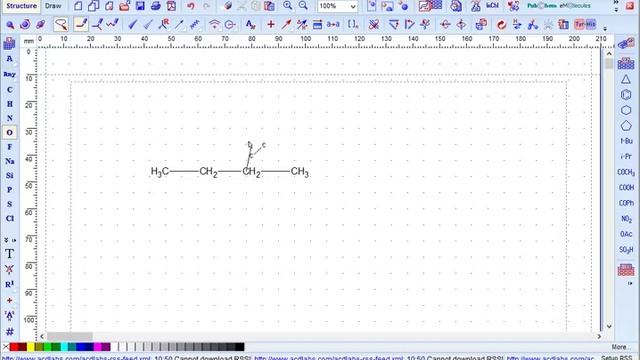The image size is (640, 360).
Task: Select the Lasso selection tool
Action: click(60, 24)
